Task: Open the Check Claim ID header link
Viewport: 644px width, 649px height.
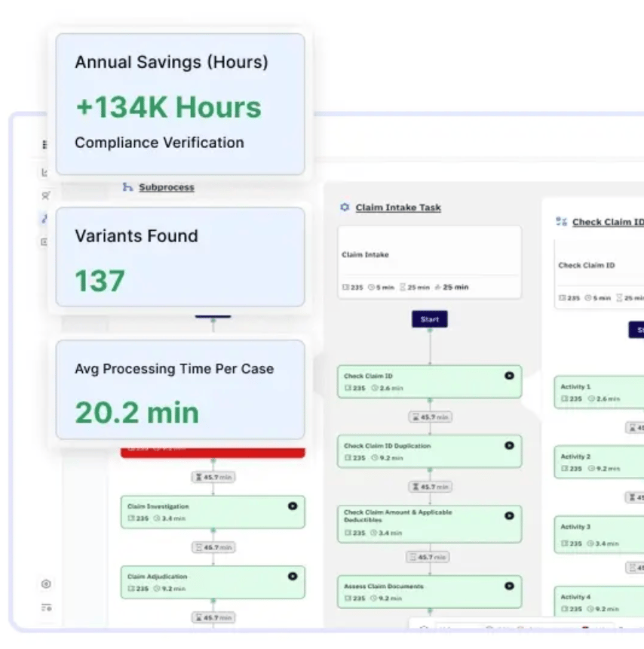Action: pyautogui.click(x=608, y=223)
